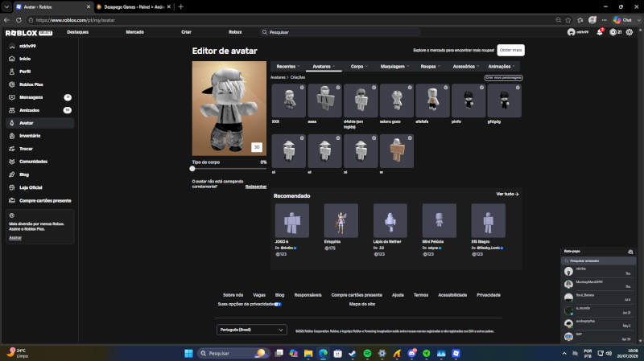This screenshot has width=644, height=361.
Task: Open Spotify from the taskbar
Action: coord(367,353)
